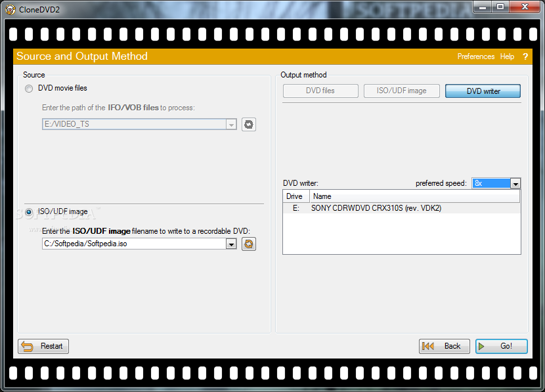Select the DVD writer output method
Image resolution: width=545 pixels, height=392 pixels.
483,91
